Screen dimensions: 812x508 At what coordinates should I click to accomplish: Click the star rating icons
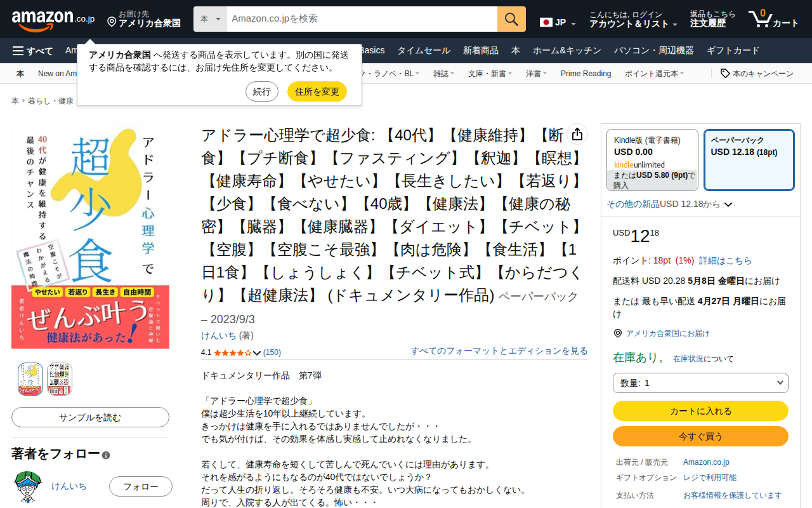232,352
